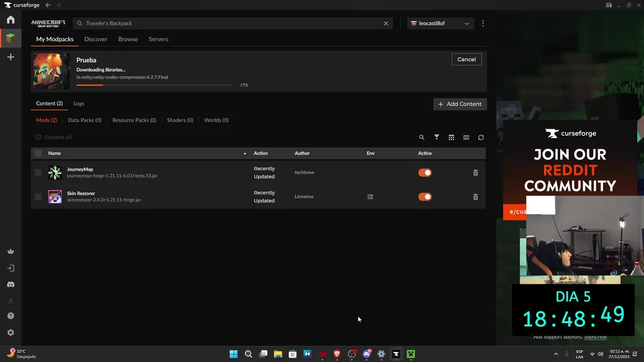Viewport: 644px width, 362px height.
Task: Open the weather widget showing 22°C
Action: click(x=22, y=354)
